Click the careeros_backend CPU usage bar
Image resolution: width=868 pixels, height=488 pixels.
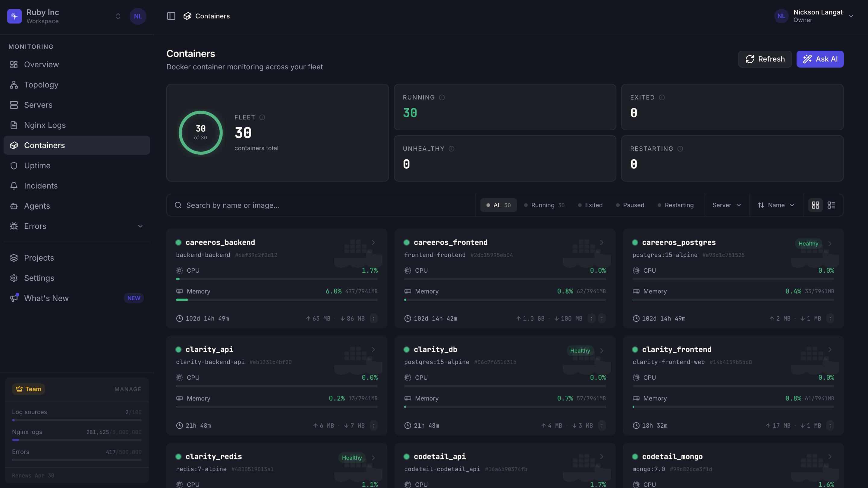[277, 279]
